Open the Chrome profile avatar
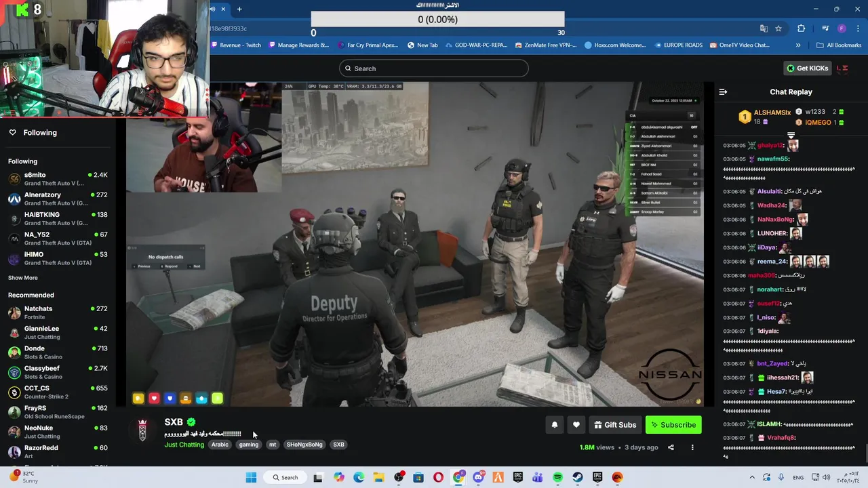Screen dimensions: 868x488 pyautogui.click(x=842, y=28)
